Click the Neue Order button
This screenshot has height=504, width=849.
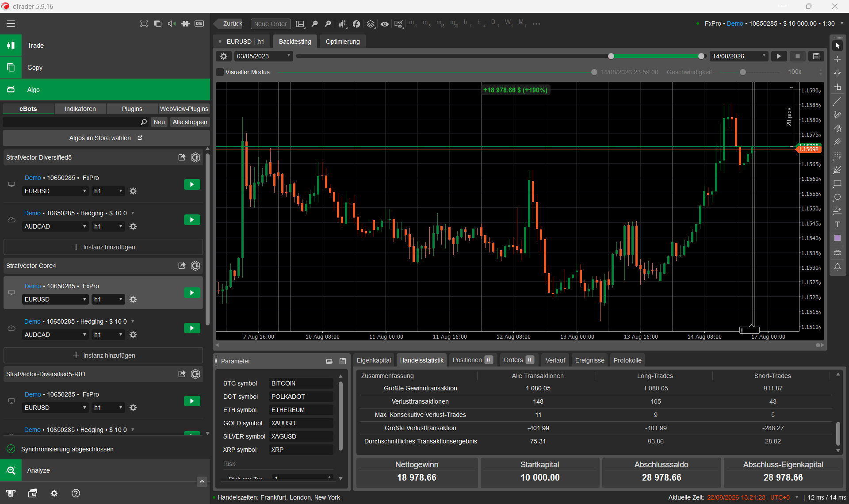[x=271, y=24]
